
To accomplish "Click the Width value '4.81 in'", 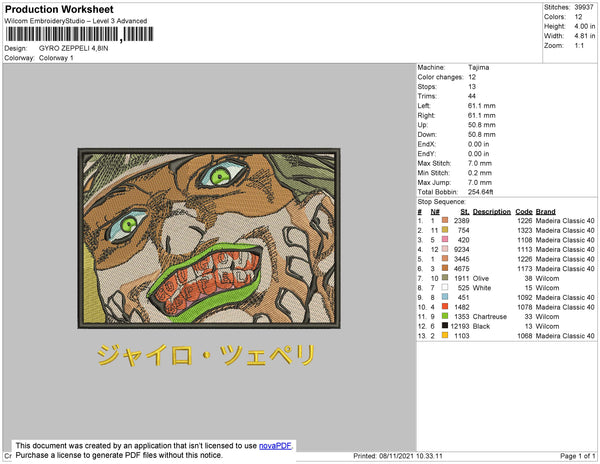I will (584, 36).
